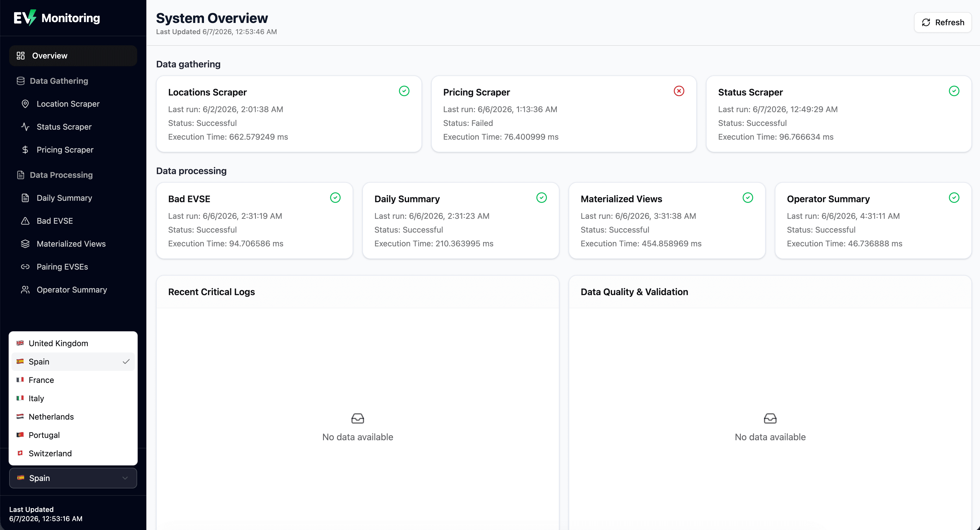Click sidebar Last Updated timestamp
Image resolution: width=980 pixels, height=530 pixels.
pyautogui.click(x=46, y=519)
